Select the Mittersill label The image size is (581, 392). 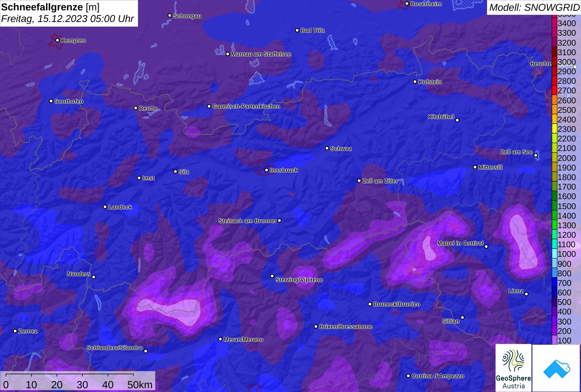(491, 167)
